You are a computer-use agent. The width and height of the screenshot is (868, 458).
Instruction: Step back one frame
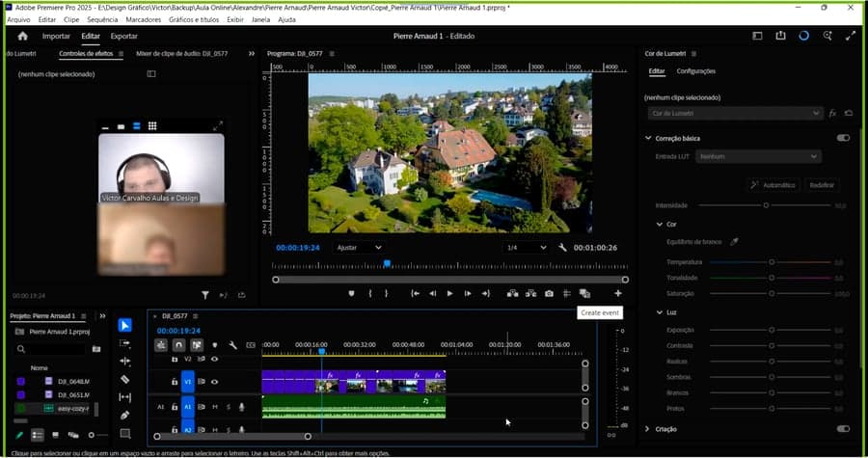pos(432,294)
